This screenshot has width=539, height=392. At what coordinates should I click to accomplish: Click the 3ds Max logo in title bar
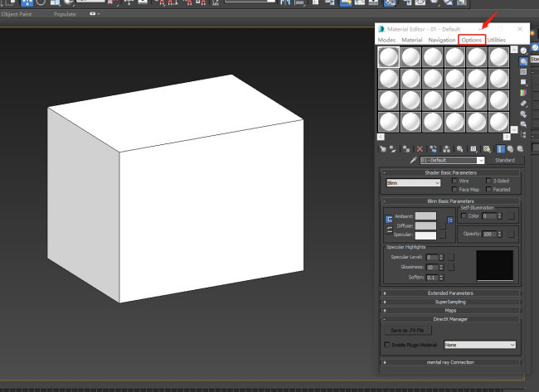[381, 29]
